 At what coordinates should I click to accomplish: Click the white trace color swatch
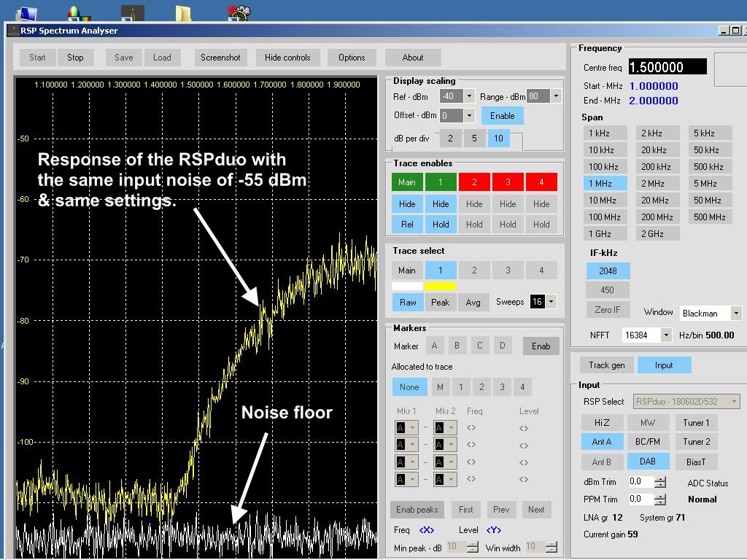(x=407, y=286)
